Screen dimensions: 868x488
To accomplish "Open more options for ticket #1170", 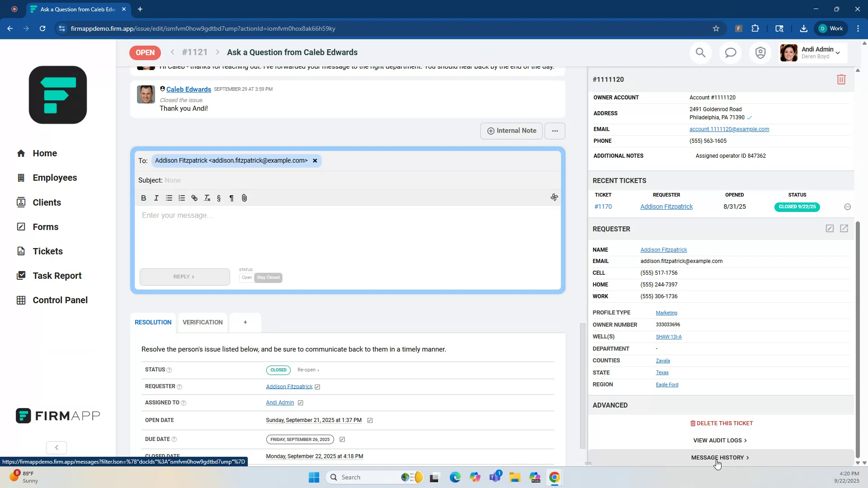I will [848, 206].
